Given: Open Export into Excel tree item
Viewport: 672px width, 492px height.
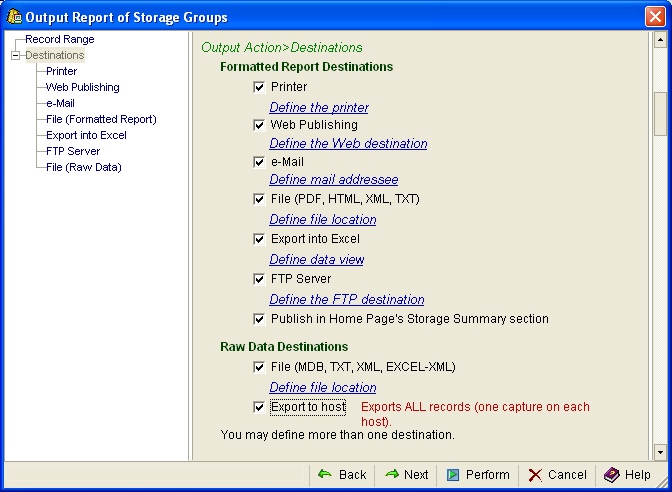Looking at the screenshot, I should (86, 135).
